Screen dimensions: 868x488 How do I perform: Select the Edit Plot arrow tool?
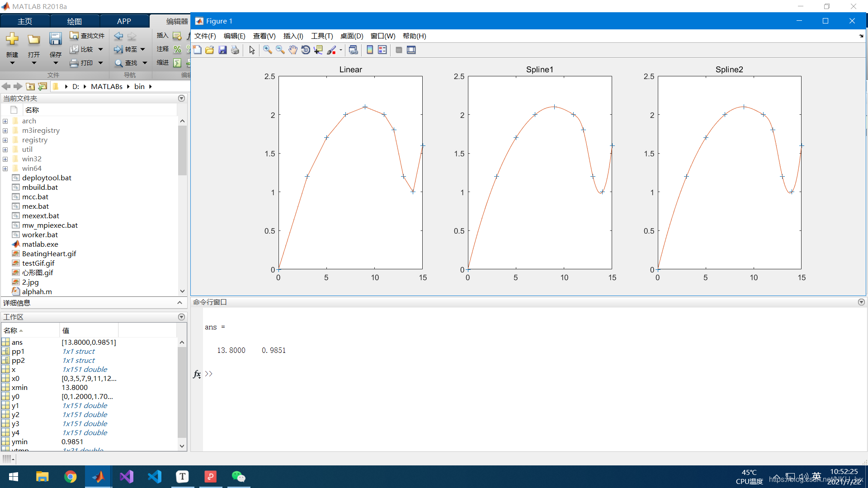(x=252, y=50)
